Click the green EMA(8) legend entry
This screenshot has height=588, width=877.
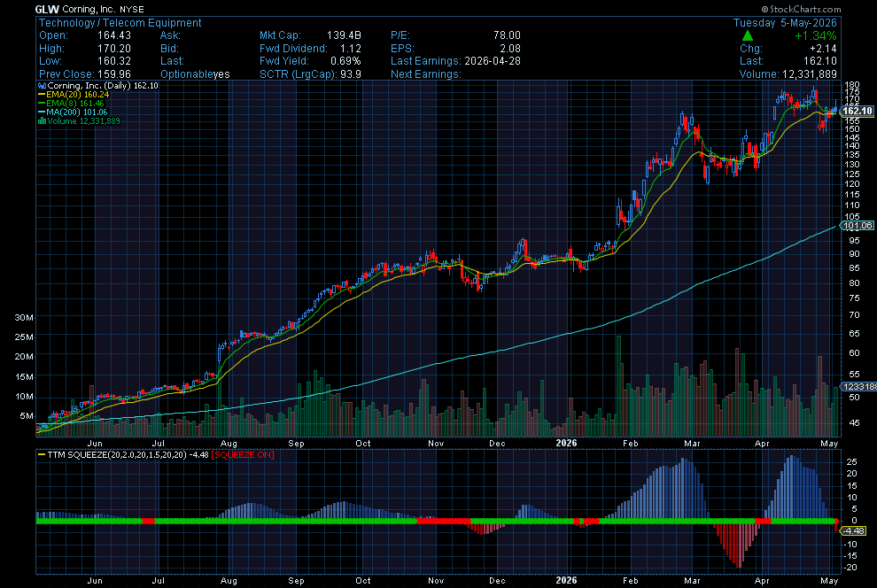71,104
